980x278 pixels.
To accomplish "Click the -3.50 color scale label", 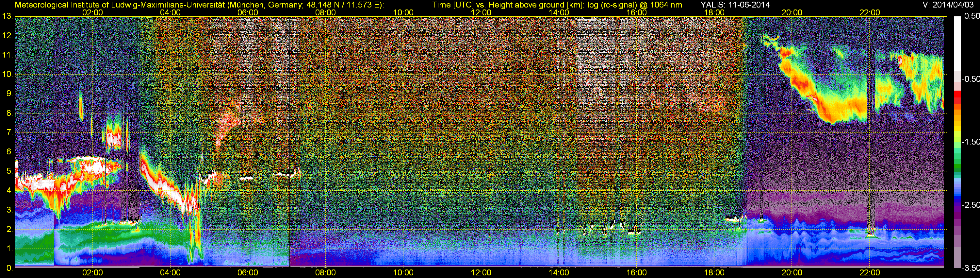I will [x=971, y=268].
